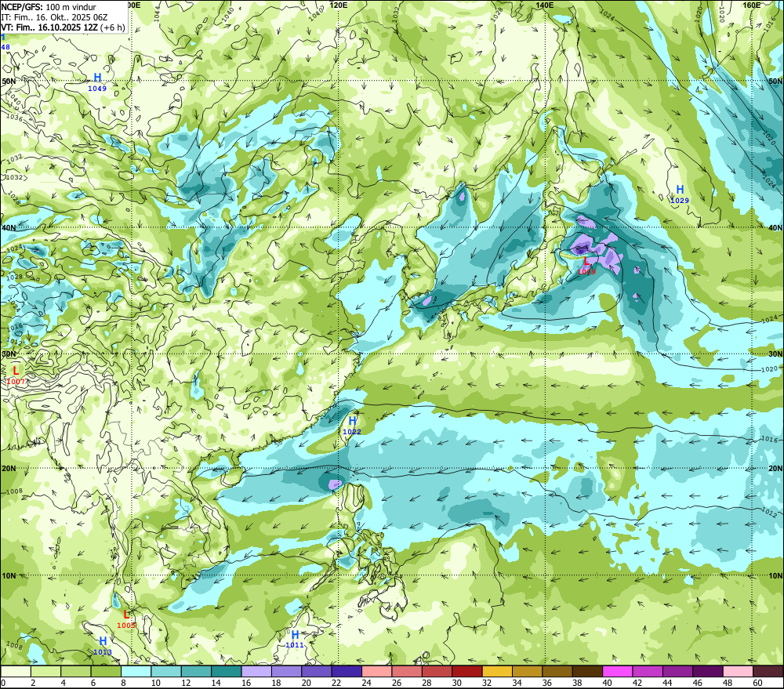Image resolution: width=784 pixels, height=689 pixels.
Task: Click the H high-pressure marker labeled 1049
Action: pos(97,78)
